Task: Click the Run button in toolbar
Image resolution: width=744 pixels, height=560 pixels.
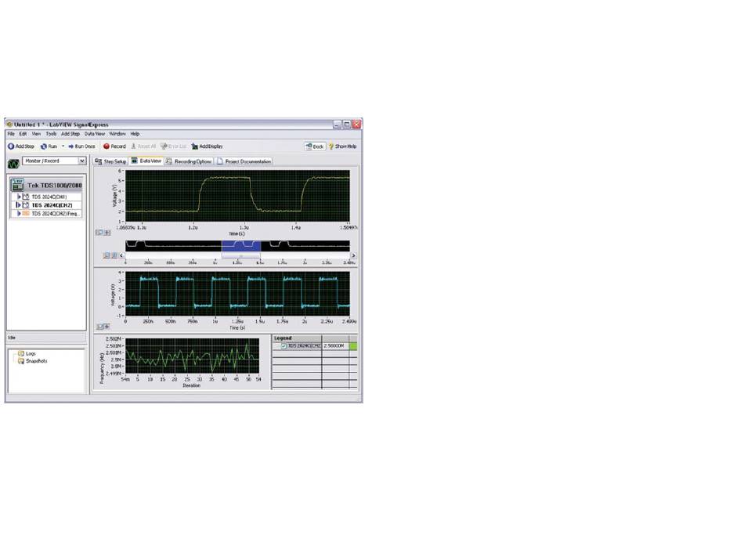Action: click(49, 146)
